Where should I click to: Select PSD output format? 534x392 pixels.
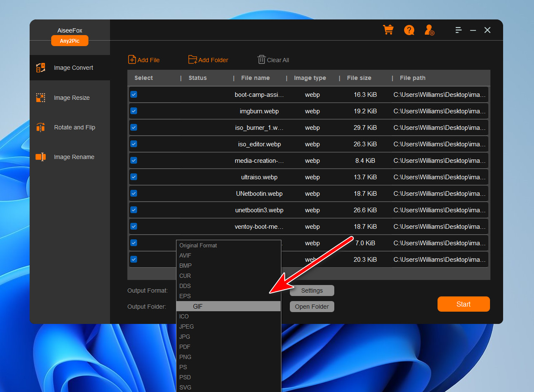click(228, 377)
